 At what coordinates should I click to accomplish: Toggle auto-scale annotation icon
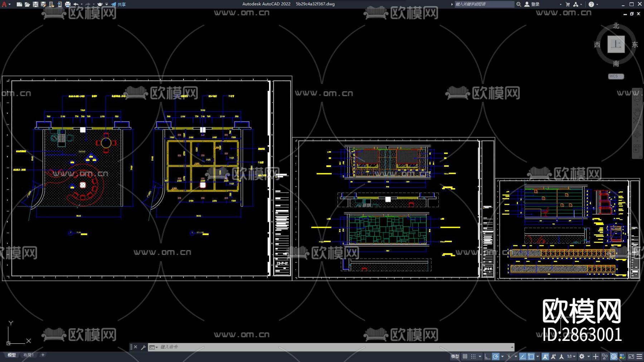(553, 356)
